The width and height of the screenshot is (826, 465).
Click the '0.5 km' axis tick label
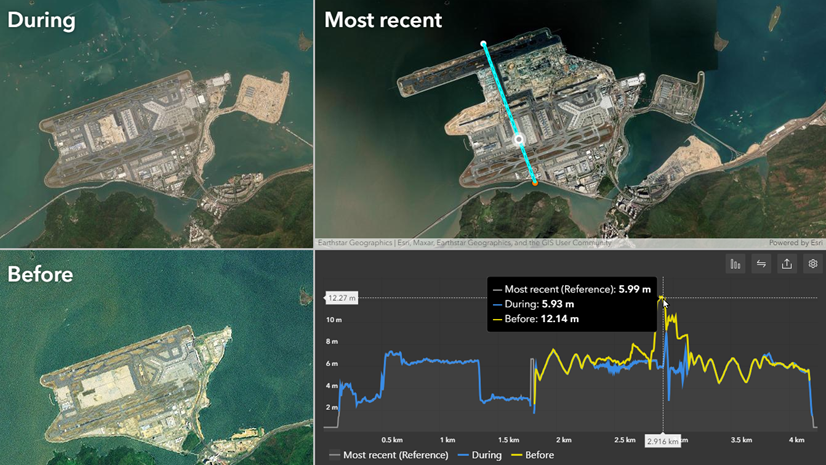[392, 440]
